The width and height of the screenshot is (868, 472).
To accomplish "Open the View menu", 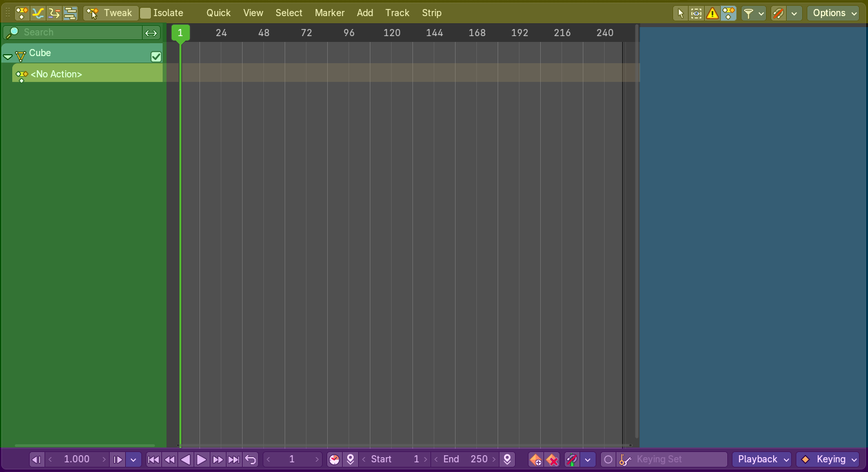I will 253,13.
